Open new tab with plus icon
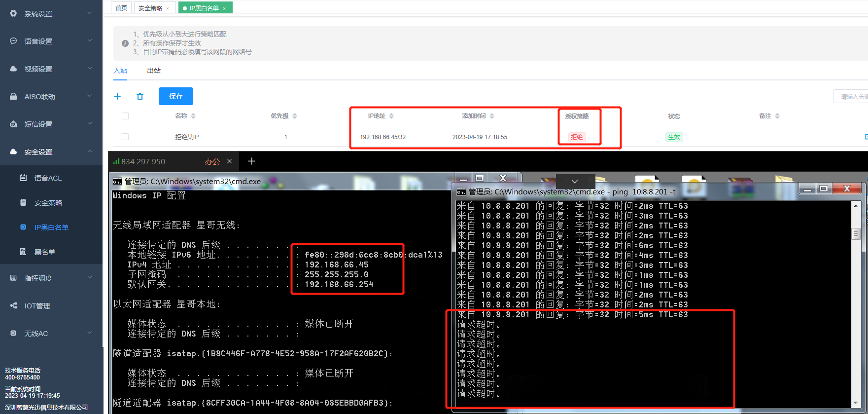The image size is (868, 414). tap(251, 161)
